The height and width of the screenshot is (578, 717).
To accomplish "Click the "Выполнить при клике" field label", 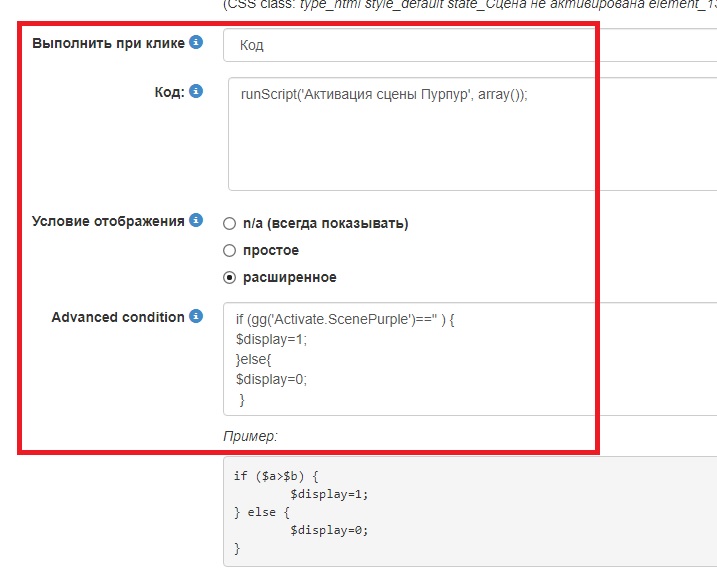I will [108, 44].
